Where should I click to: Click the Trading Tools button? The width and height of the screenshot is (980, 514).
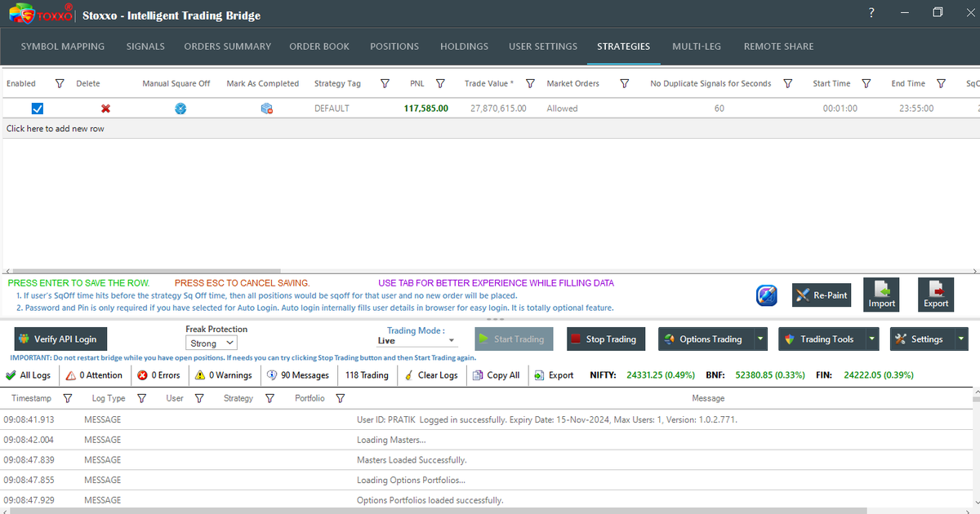pyautogui.click(x=822, y=339)
